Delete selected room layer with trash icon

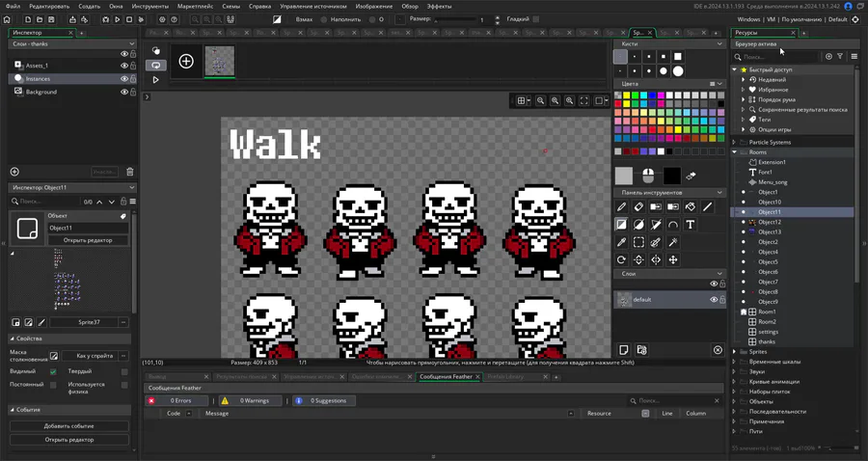[130, 172]
